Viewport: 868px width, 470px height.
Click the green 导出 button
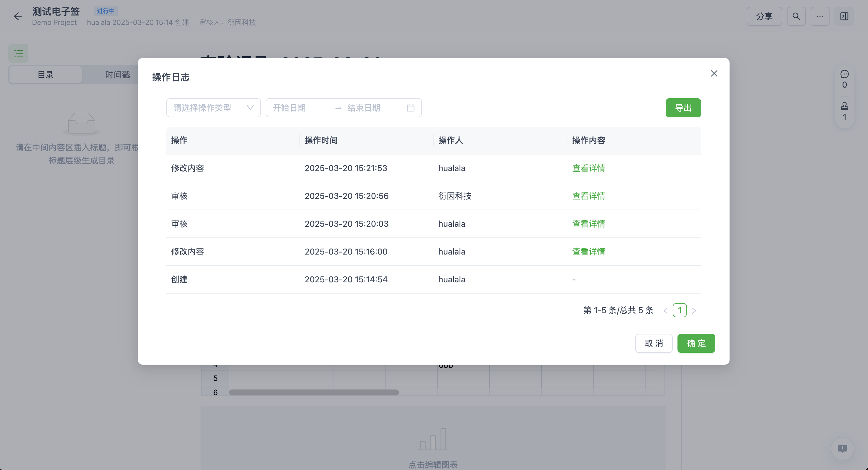tap(683, 108)
